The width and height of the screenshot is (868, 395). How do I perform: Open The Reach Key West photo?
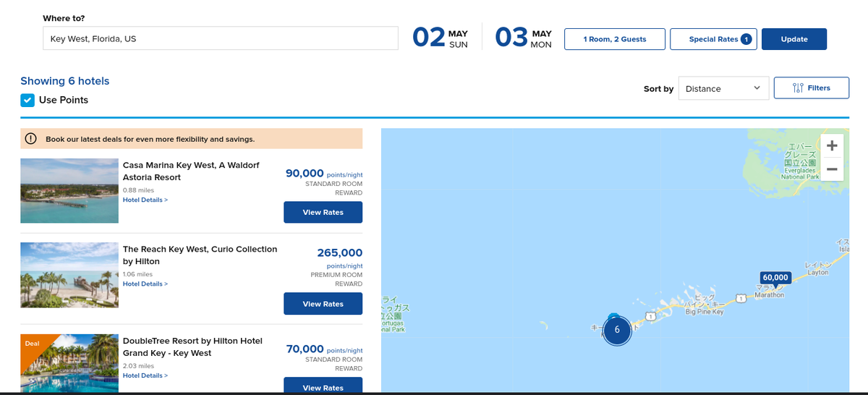click(69, 275)
